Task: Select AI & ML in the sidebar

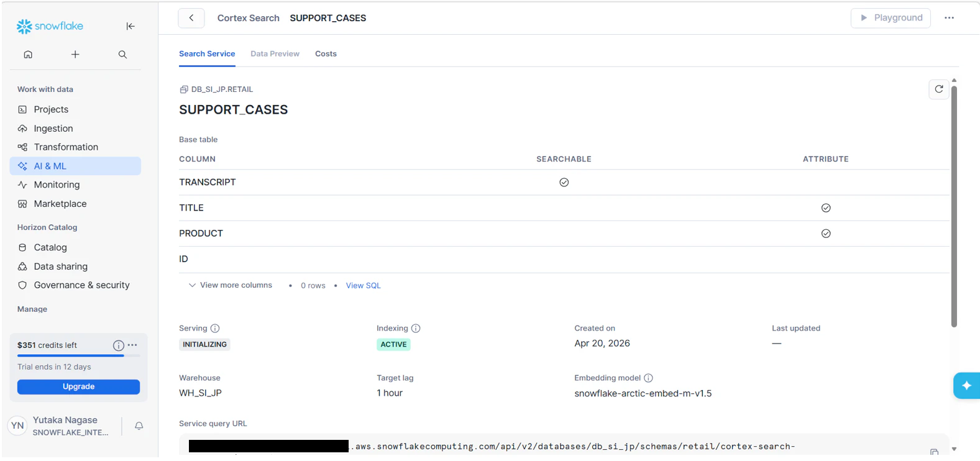Action: pos(75,166)
